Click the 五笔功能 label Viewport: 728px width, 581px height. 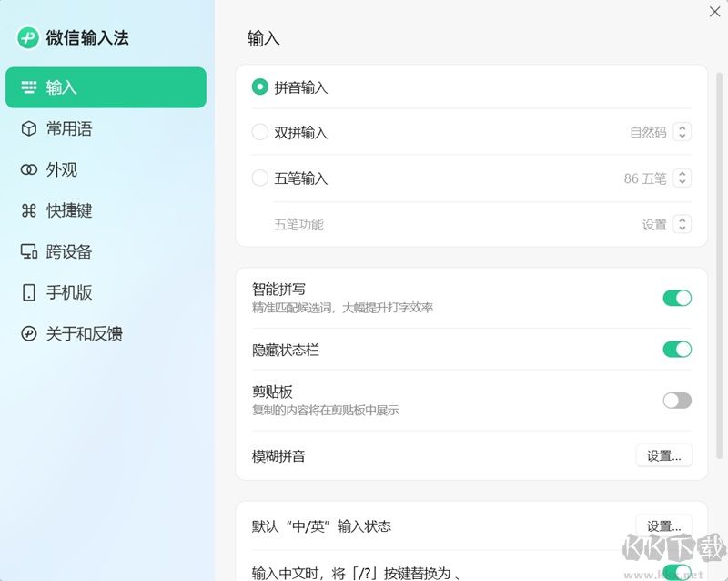click(x=298, y=225)
